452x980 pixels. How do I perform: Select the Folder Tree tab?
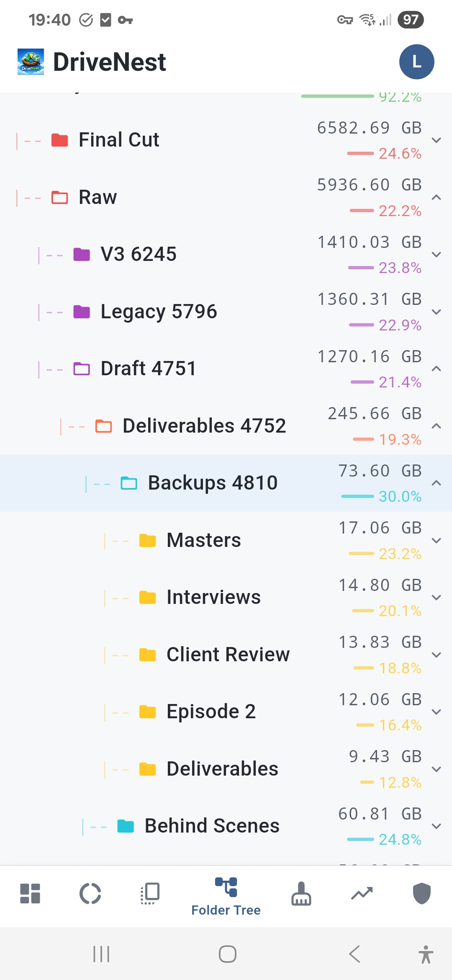click(x=226, y=896)
